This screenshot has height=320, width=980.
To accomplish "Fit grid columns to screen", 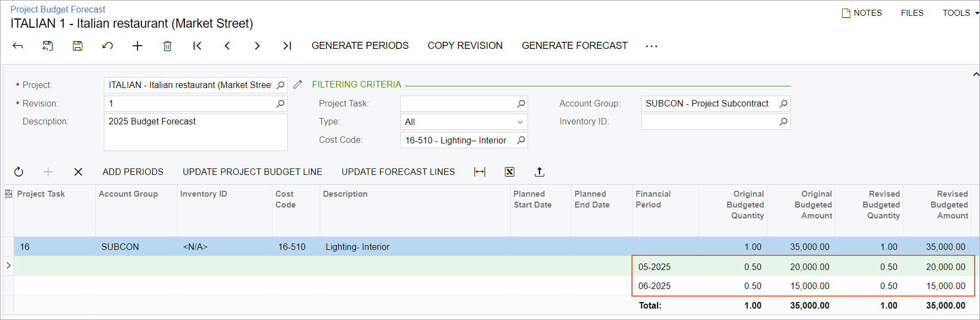I will click(480, 172).
